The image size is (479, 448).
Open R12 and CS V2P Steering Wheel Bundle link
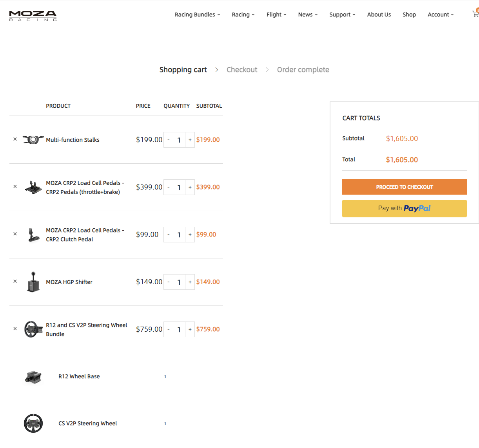pos(87,329)
